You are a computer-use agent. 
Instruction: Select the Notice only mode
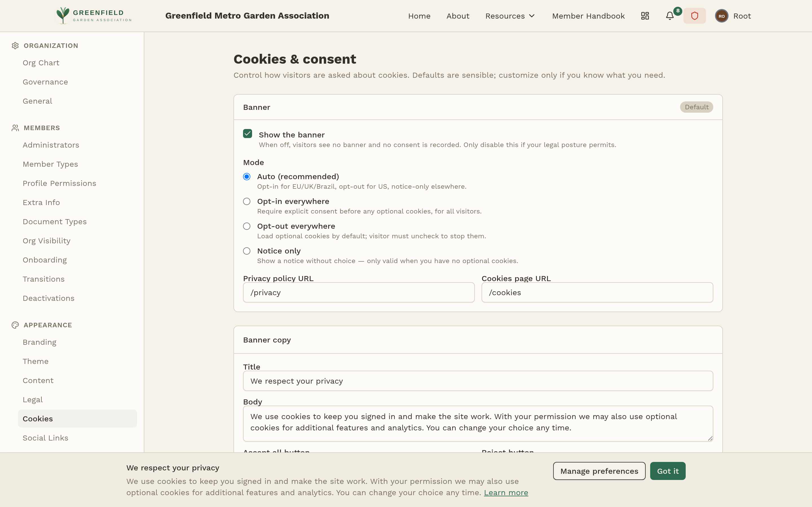pos(247,251)
